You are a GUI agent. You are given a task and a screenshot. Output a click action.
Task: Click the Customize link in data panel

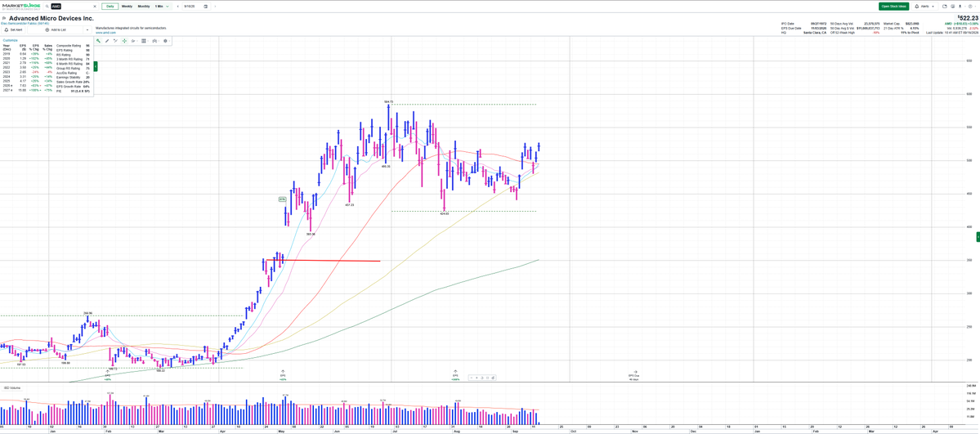click(x=10, y=40)
